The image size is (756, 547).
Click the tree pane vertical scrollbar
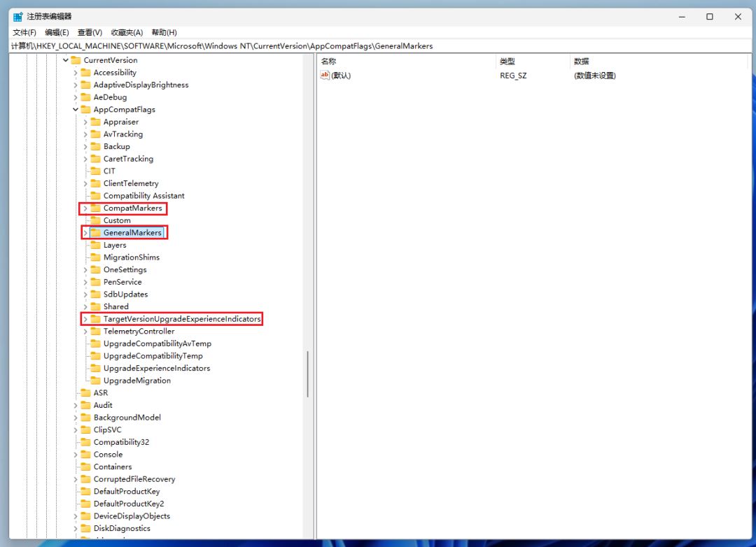pyautogui.click(x=307, y=374)
